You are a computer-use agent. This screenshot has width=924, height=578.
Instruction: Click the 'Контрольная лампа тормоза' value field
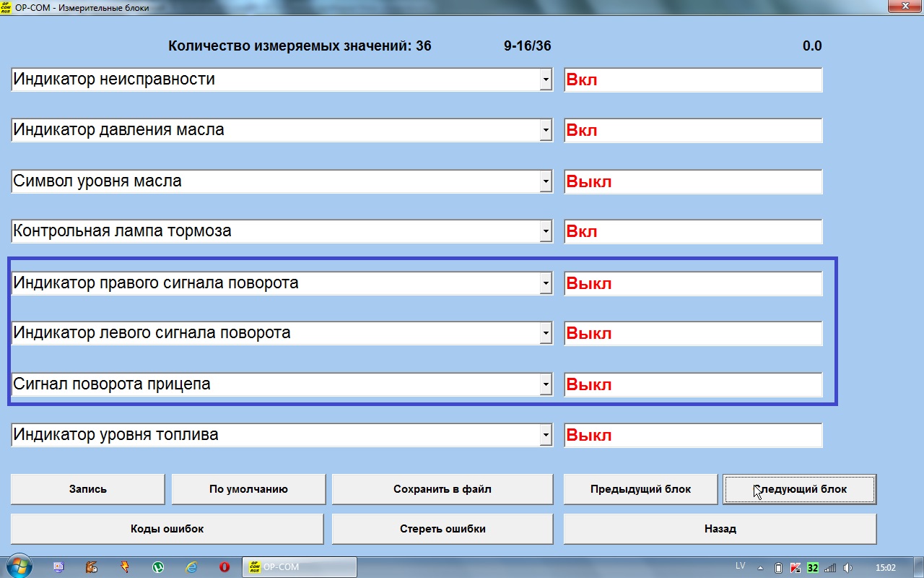(x=693, y=233)
